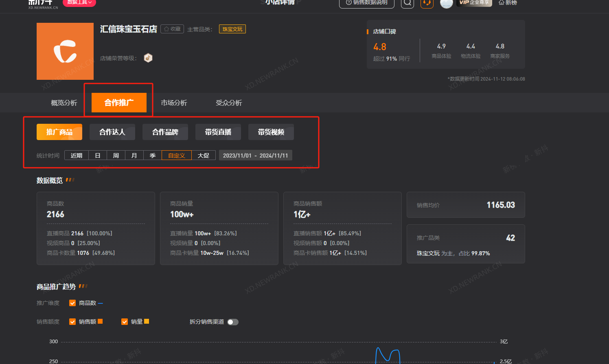This screenshot has width=609, height=364.
Task: Click 商品卡销量 10w-25w row
Action: [210, 253]
